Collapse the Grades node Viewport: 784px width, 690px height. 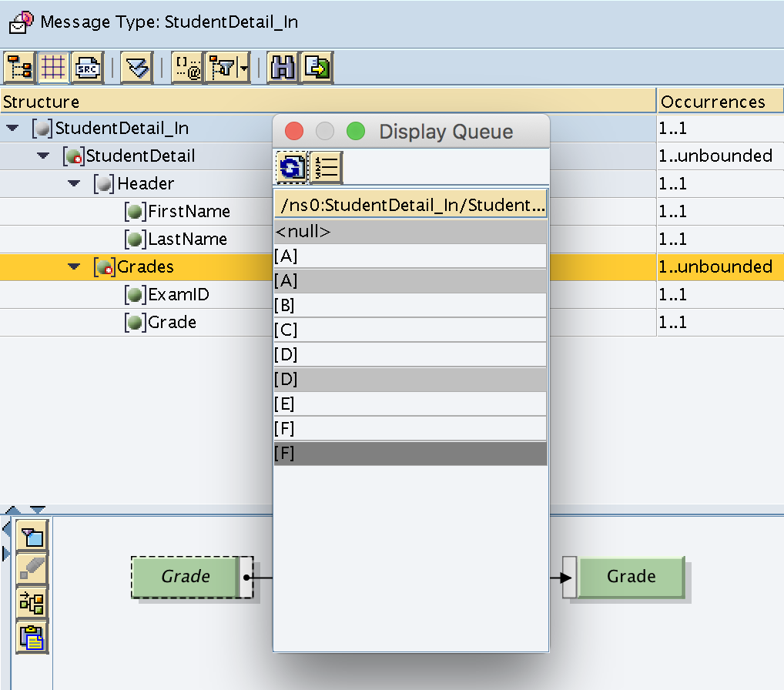click(74, 266)
